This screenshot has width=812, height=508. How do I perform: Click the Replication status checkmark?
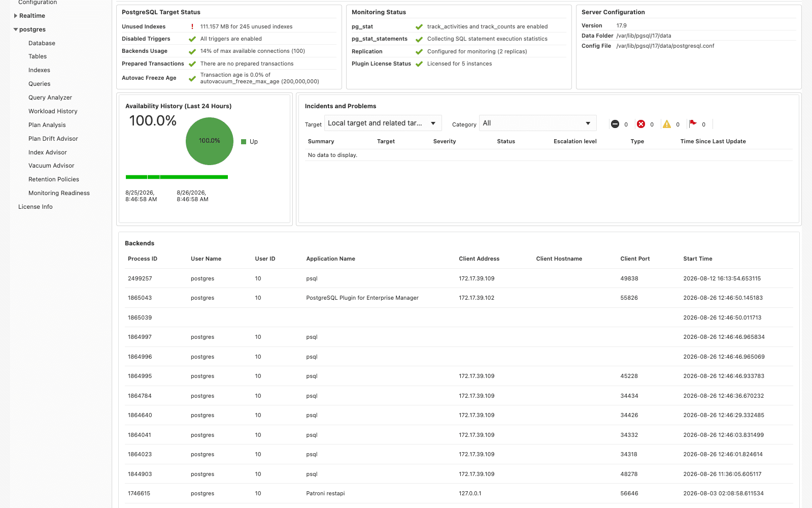tap(419, 52)
